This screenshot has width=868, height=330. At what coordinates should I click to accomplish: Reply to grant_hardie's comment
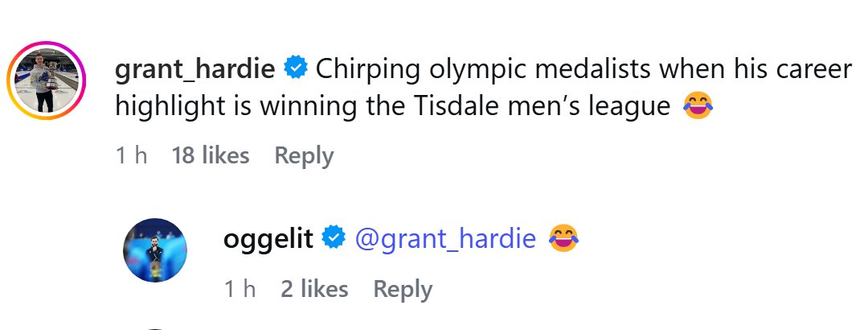304,156
